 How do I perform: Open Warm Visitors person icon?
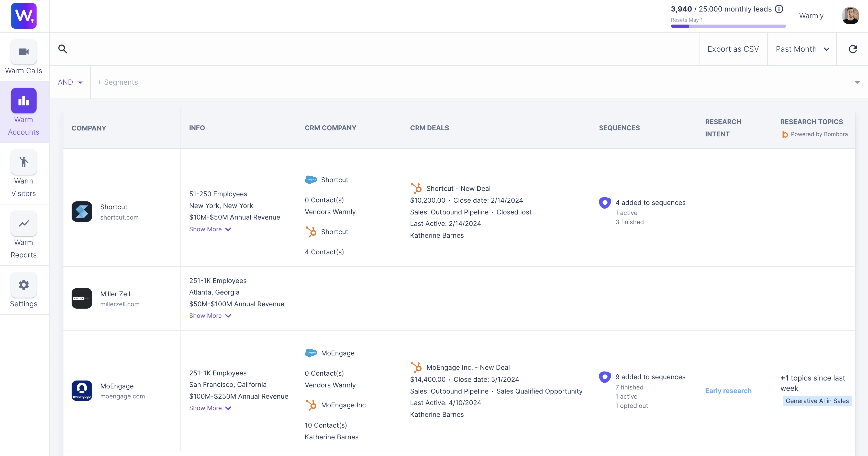pos(24,162)
